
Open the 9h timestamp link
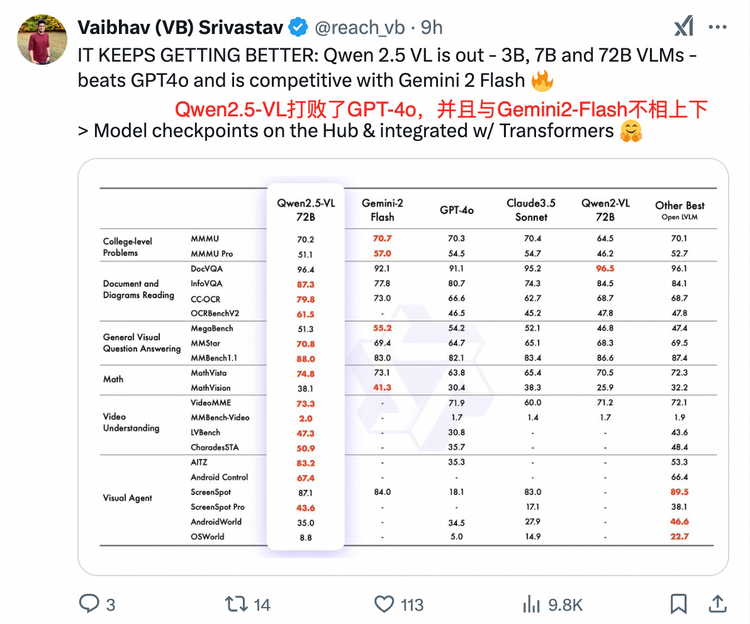[x=431, y=28]
